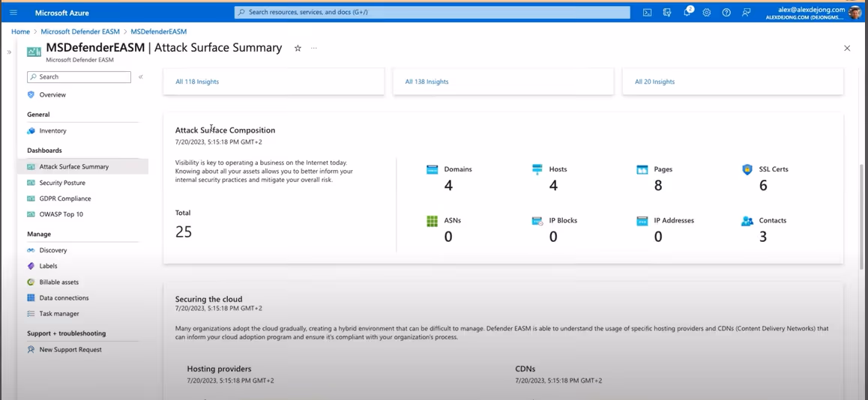Open the All 20 Insights link
The width and height of the screenshot is (868, 400).
[655, 82]
